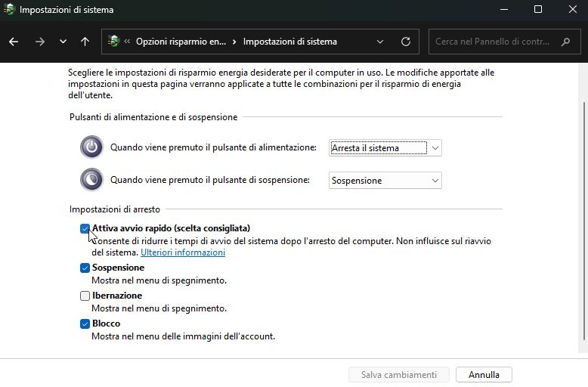Image resolution: width=588 pixels, height=387 pixels.
Task: Refresh the Control Panel page
Action: [406, 42]
